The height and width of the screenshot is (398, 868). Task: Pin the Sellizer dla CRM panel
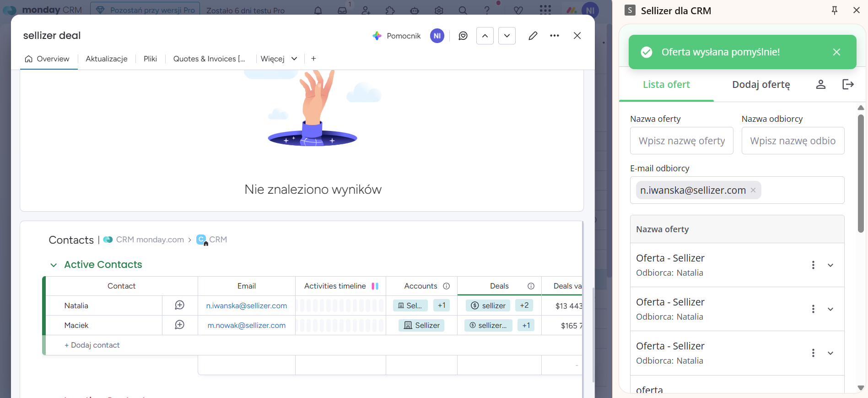(x=834, y=11)
